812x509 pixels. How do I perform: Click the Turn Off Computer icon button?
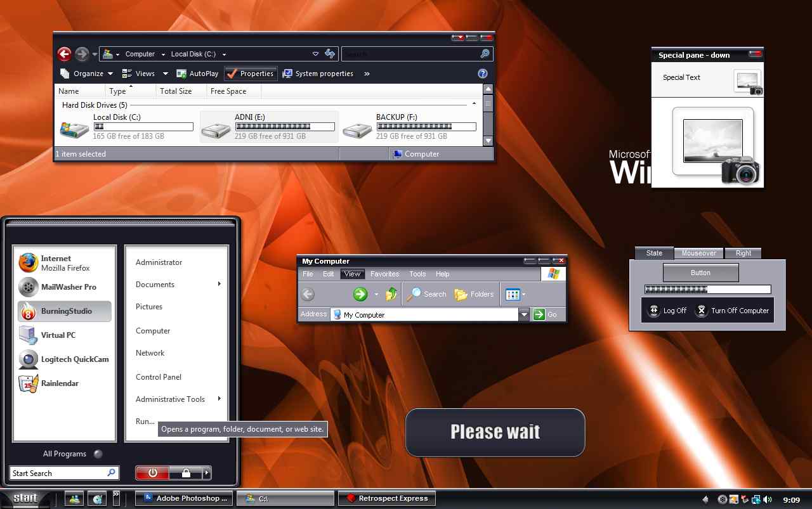701,311
